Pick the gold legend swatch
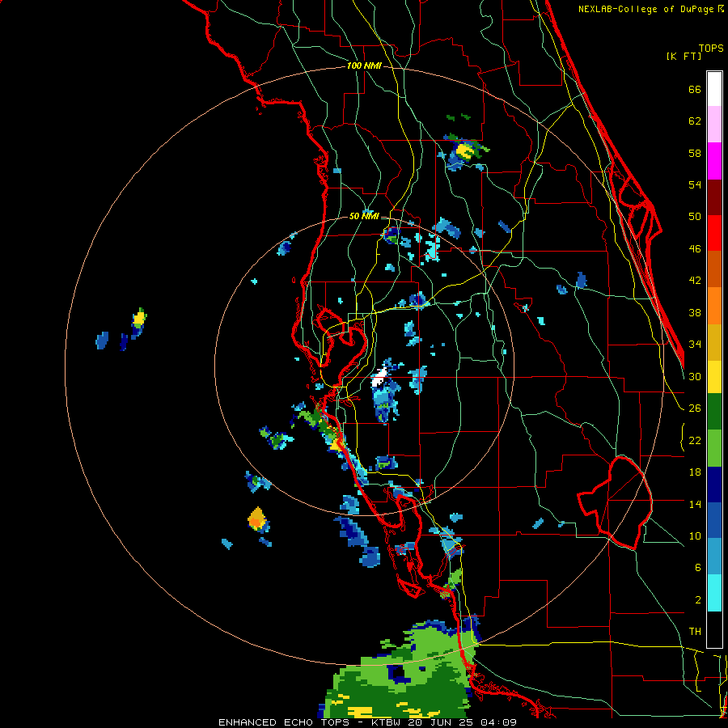Image resolution: width=728 pixels, height=728 pixels. [714, 343]
